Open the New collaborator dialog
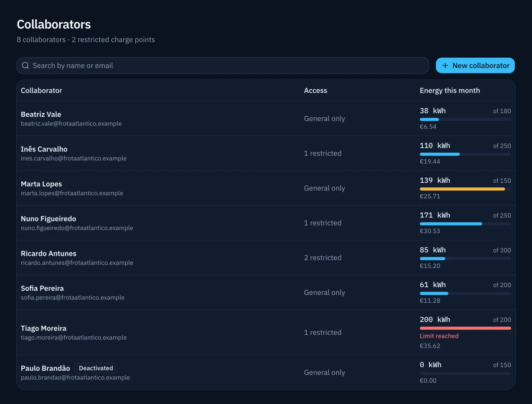This screenshot has height=404, width=532. (x=475, y=65)
